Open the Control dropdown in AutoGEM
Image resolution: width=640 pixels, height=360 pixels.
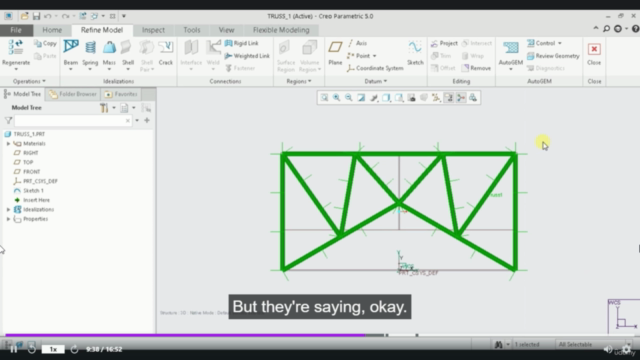point(560,43)
